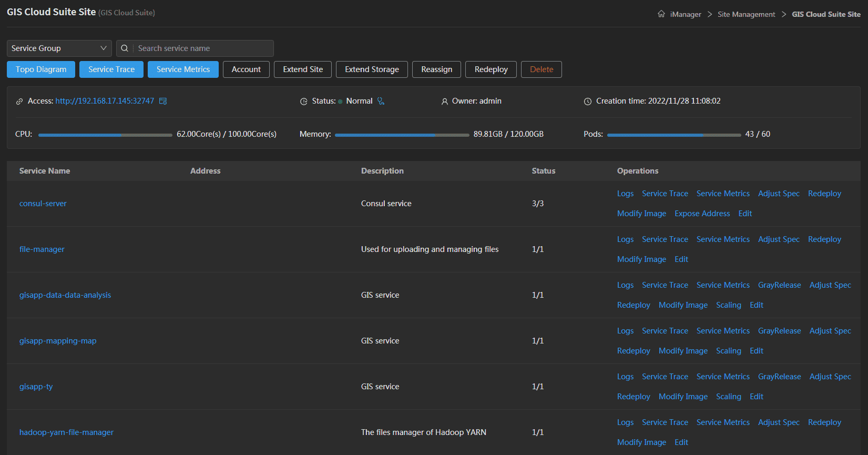Viewport: 868px width, 455px height.
Task: Click the blue Service Trace toolbar button
Action: coord(111,69)
